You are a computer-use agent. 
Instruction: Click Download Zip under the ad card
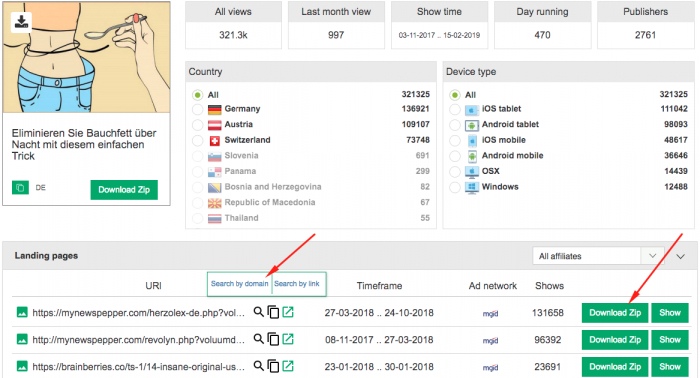pyautogui.click(x=124, y=190)
